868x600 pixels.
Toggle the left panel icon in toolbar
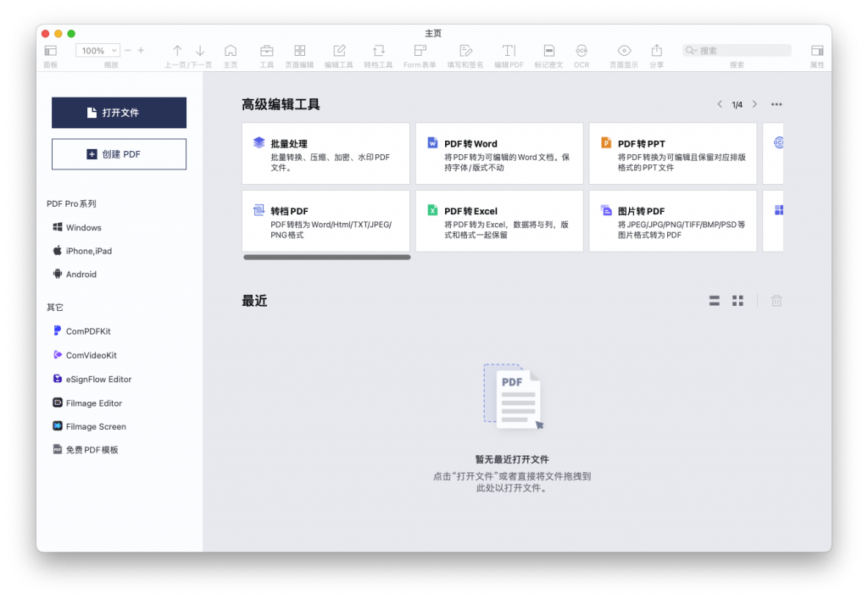point(50,50)
